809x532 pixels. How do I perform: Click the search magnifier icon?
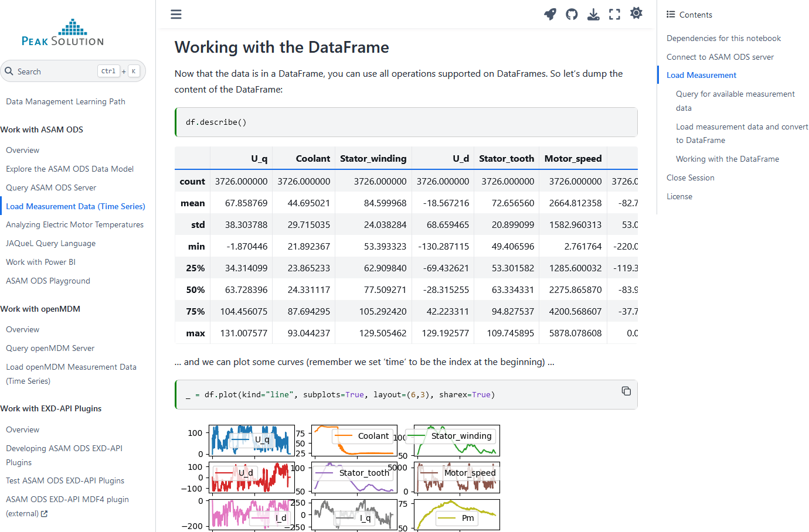pyautogui.click(x=9, y=71)
